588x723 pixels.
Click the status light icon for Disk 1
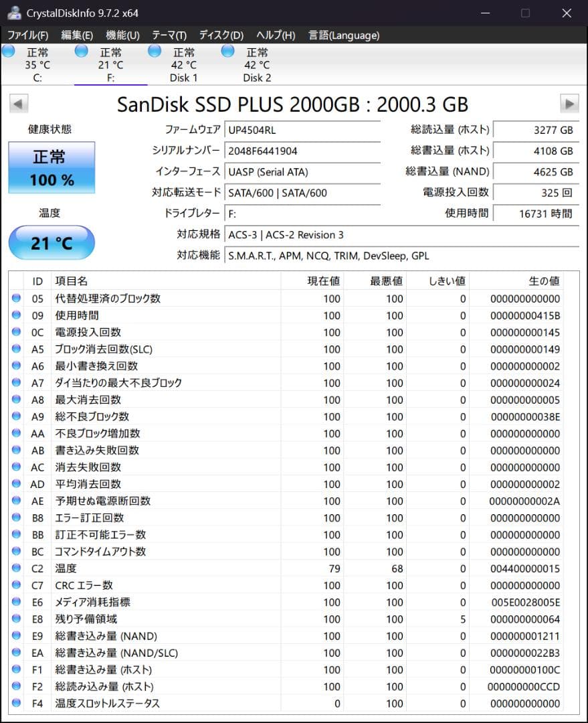click(x=155, y=50)
